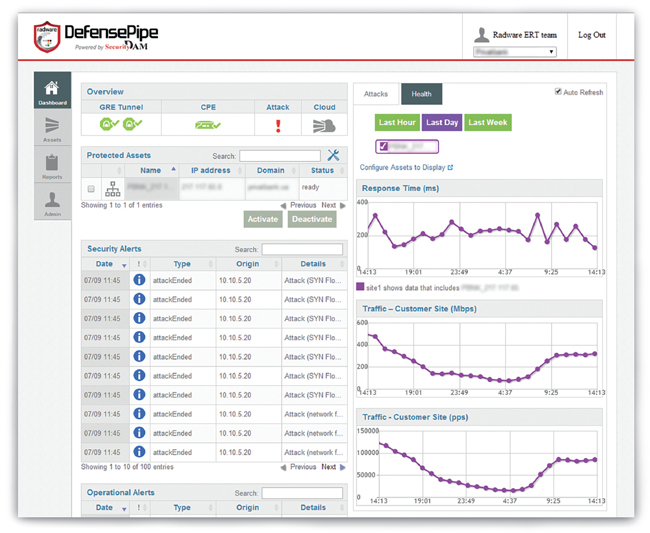Go to Next page of Security Alerts

point(333,467)
